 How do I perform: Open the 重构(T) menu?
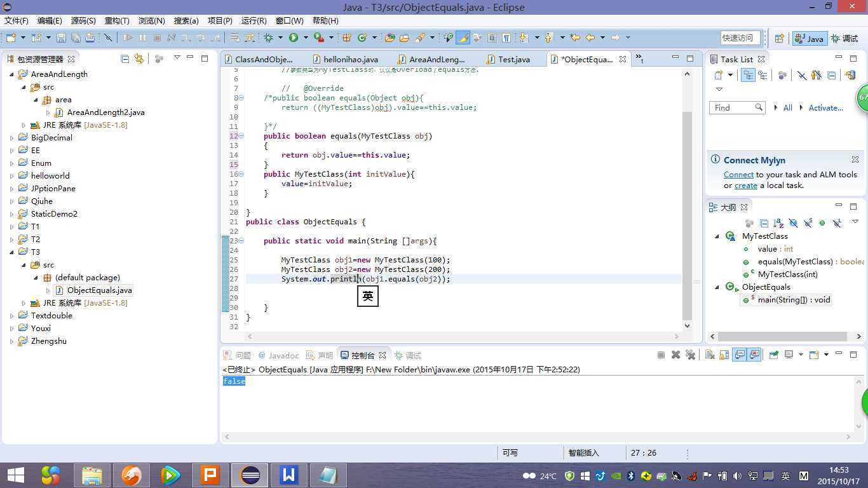117,21
